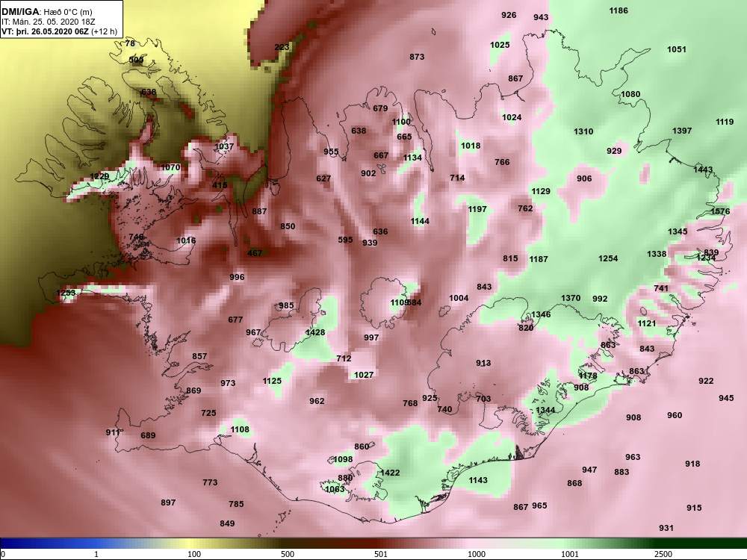
Task: Click the 1178 height value
Action: [x=588, y=376]
